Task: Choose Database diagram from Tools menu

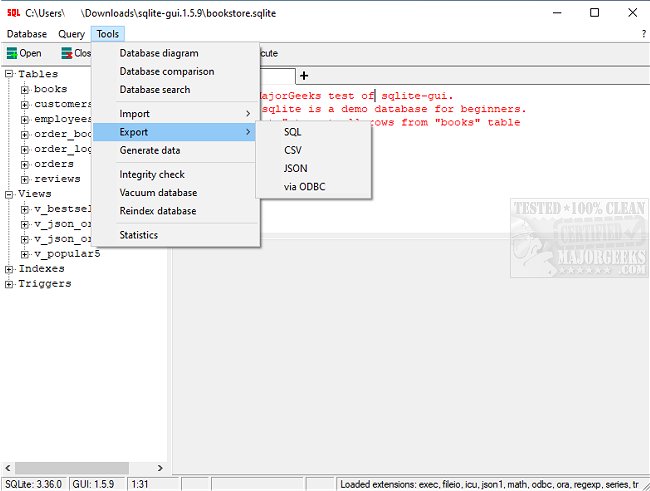Action: [x=174, y=53]
